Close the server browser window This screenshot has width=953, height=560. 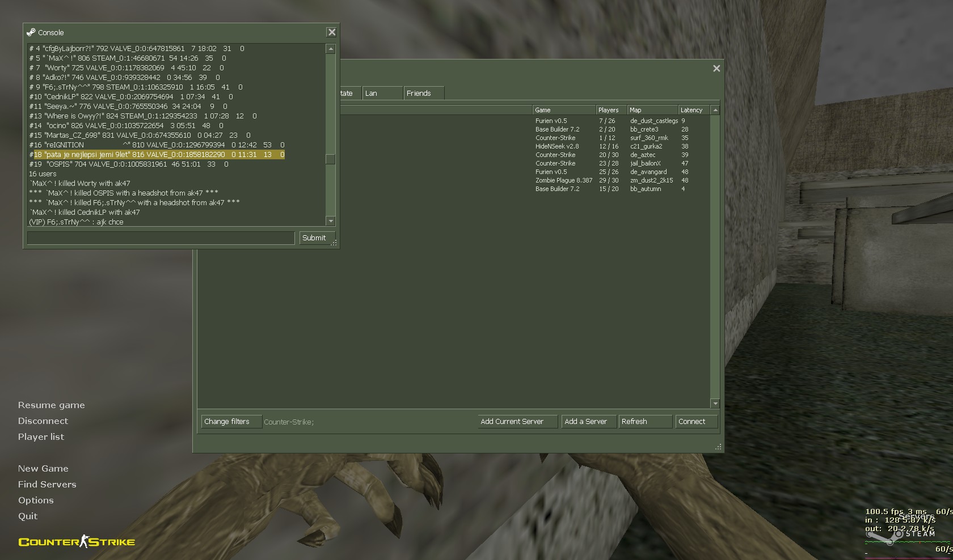click(716, 68)
